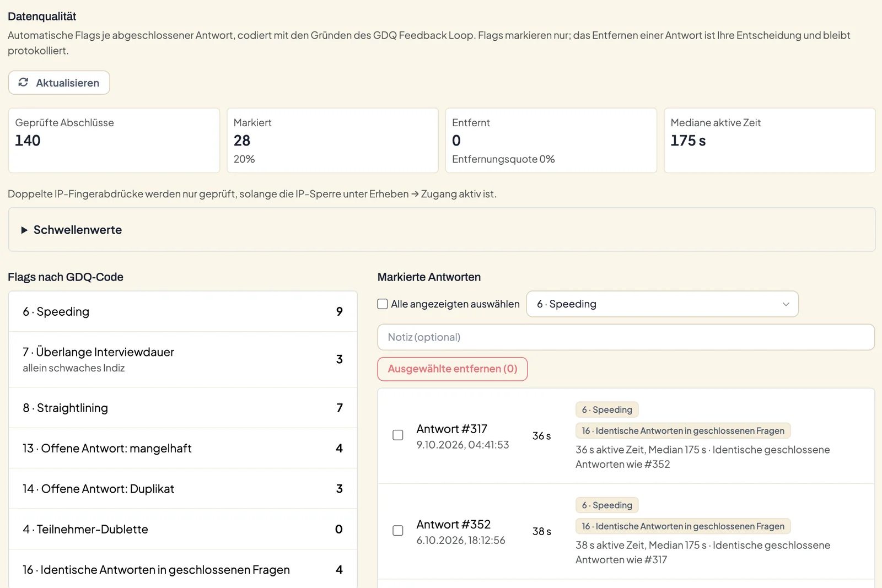Viewport: 882px width, 588px height.
Task: Click the refresh icon in Aktualisieren button
Action: [23, 82]
